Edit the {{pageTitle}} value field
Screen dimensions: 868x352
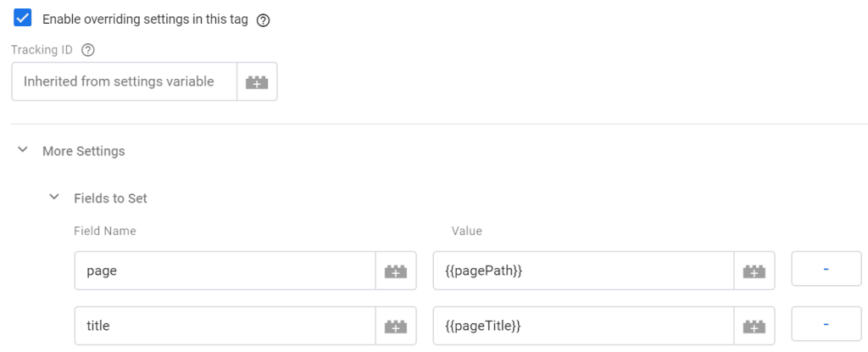point(583,326)
